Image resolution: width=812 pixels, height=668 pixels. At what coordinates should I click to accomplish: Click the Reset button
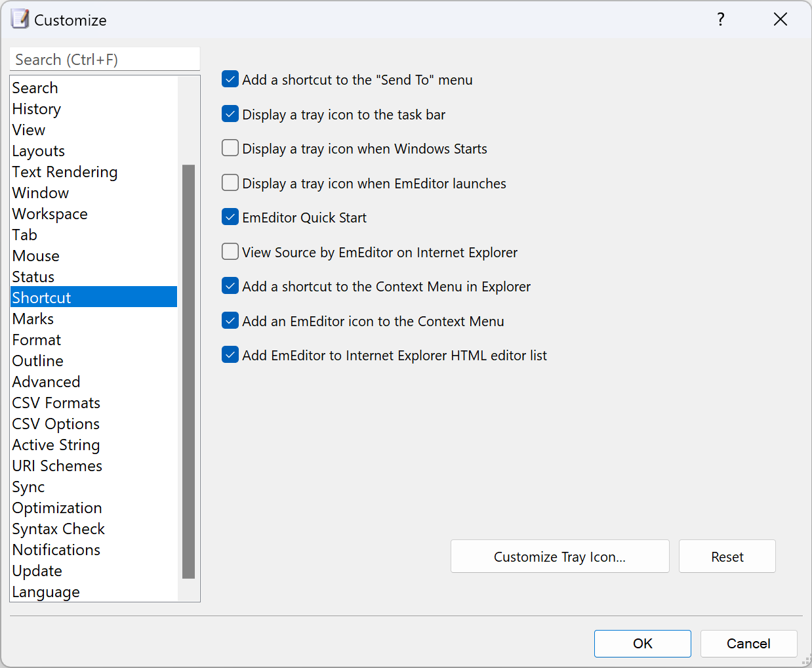[x=727, y=556]
